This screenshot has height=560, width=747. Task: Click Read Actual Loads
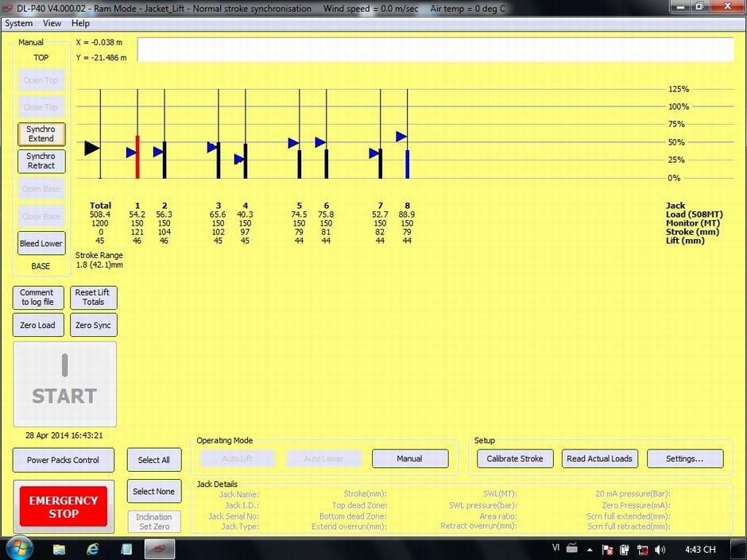tap(599, 459)
